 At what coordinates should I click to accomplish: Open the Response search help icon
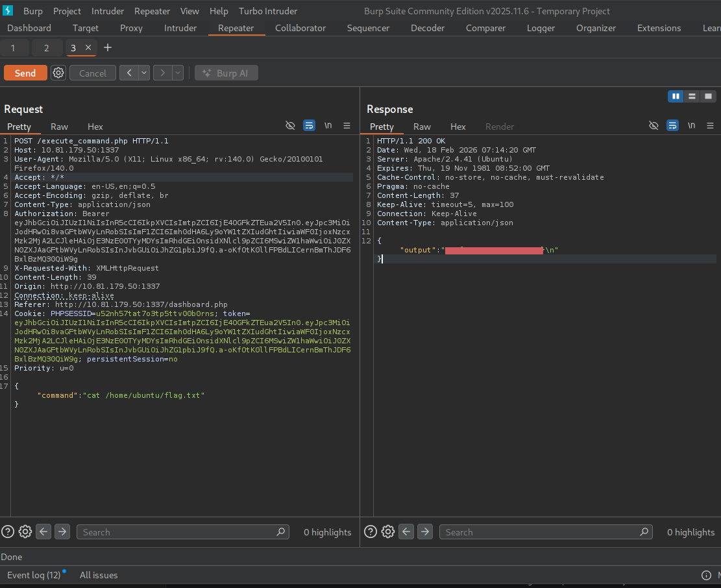(371, 532)
